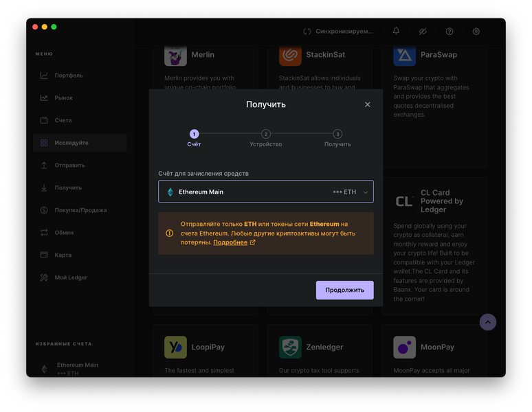Viewport: 532px width, 412px height.
Task: Click the synchronization status icon
Action: [307, 32]
